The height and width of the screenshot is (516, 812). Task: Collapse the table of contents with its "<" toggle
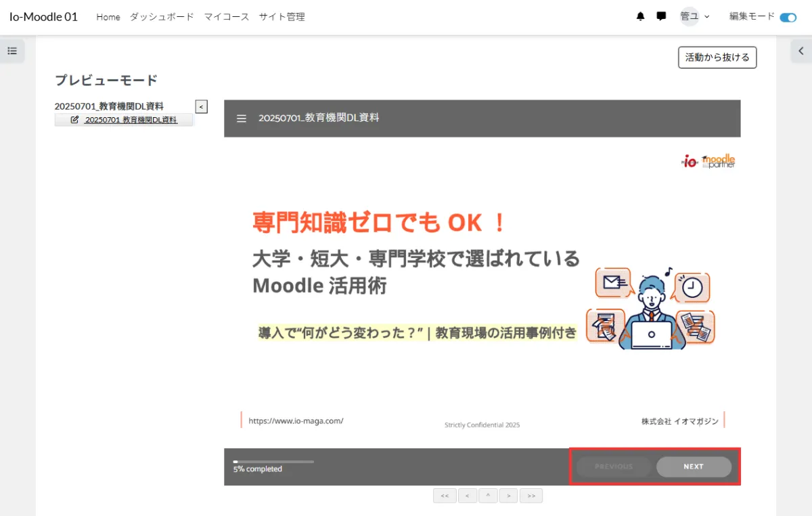(x=201, y=106)
